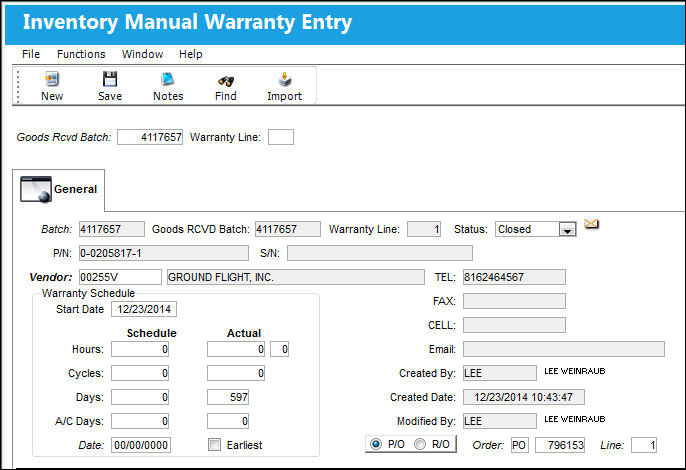Click the Created Date field

[524, 397]
